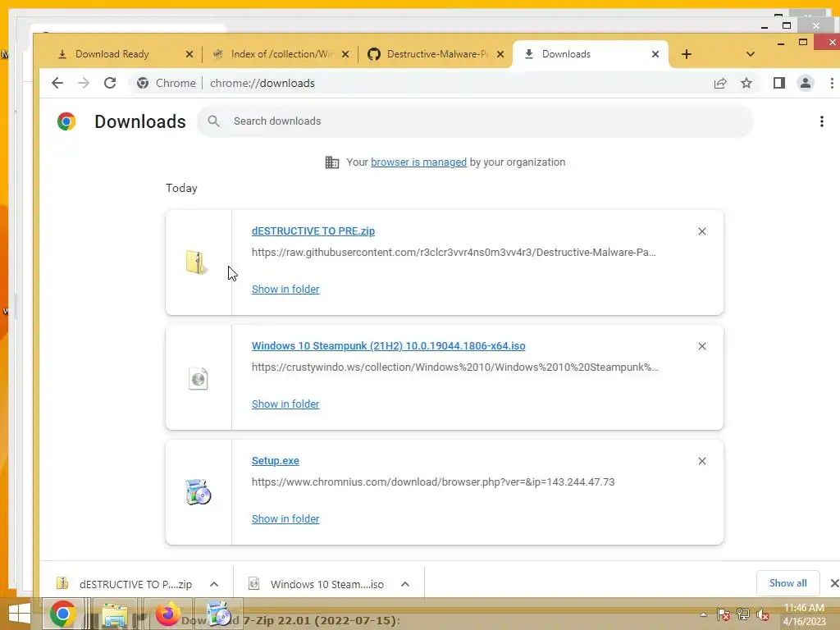This screenshot has width=840, height=630.
Task: Show Windows 10 Steampunk iso in folder
Action: pos(285,404)
